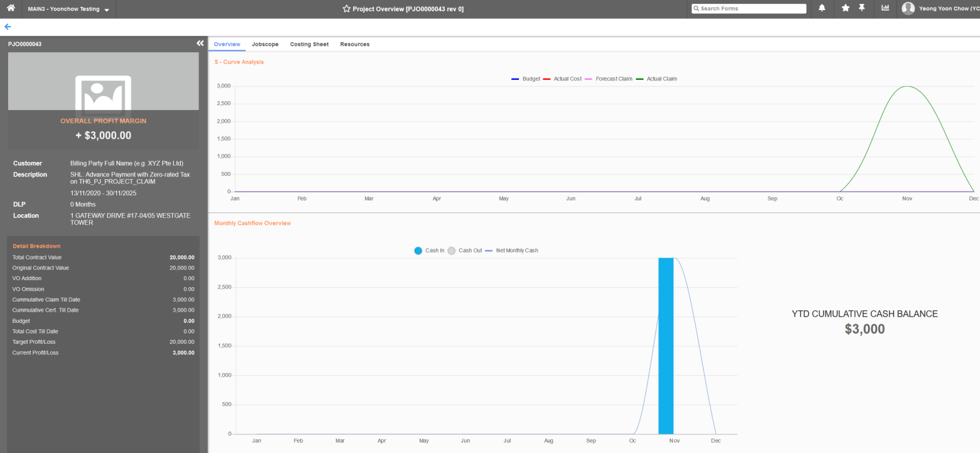
Task: Collapse the PJO0000043 side panel
Action: (200, 43)
